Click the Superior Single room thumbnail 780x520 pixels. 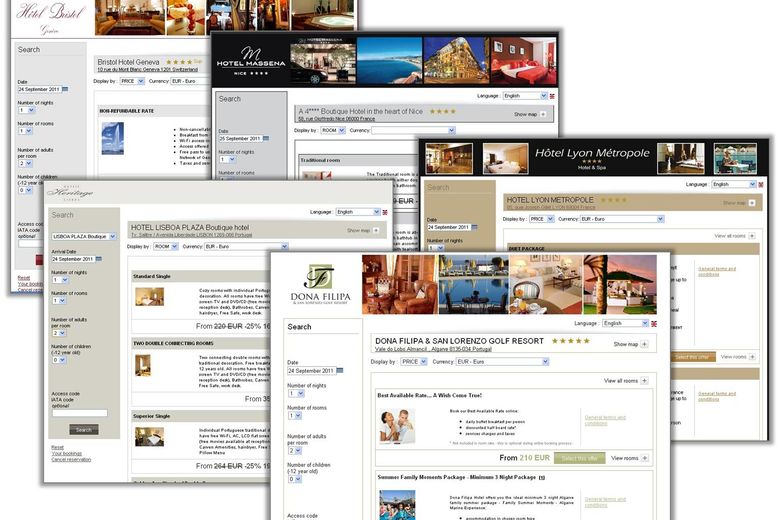pos(149,437)
